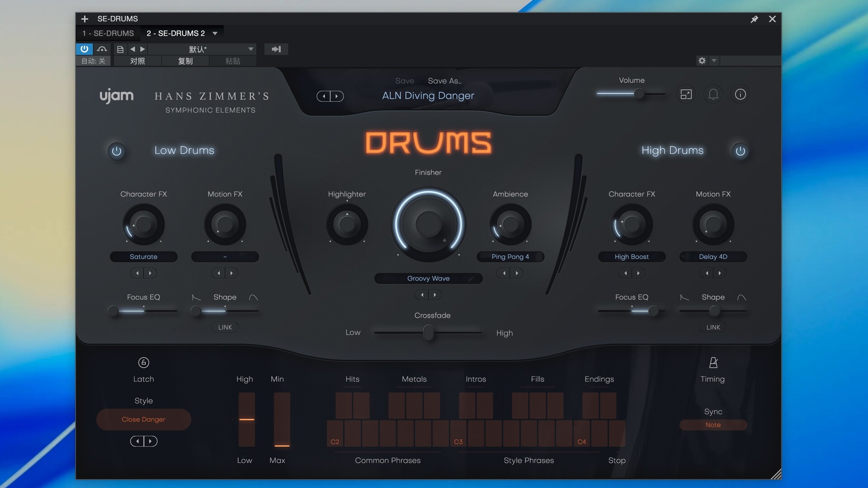Viewport: 868px width, 488px height.
Task: Click the Crossfade Low-High slider handle
Action: (x=429, y=333)
